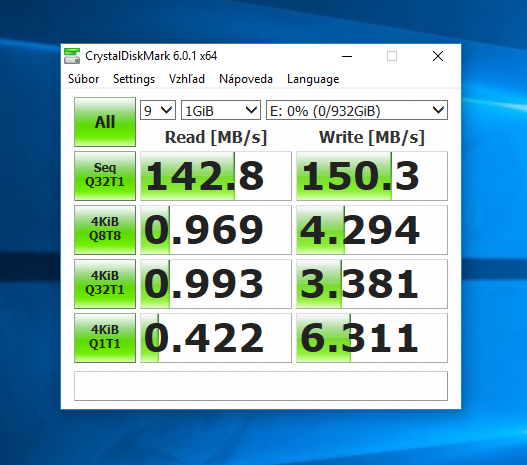Open the test count dropdown showing 9
The image size is (527, 465).
(x=158, y=110)
